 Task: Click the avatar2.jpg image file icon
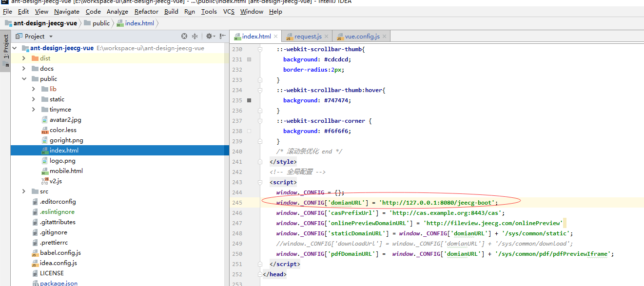coord(45,120)
